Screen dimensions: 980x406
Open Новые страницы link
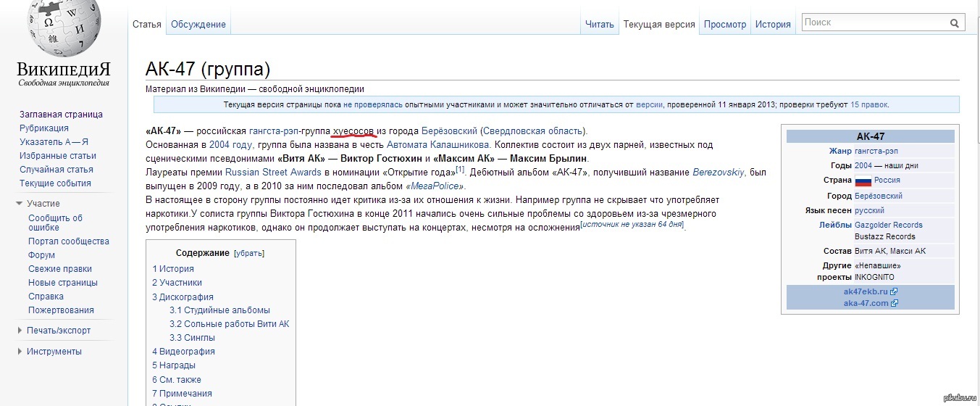(63, 283)
